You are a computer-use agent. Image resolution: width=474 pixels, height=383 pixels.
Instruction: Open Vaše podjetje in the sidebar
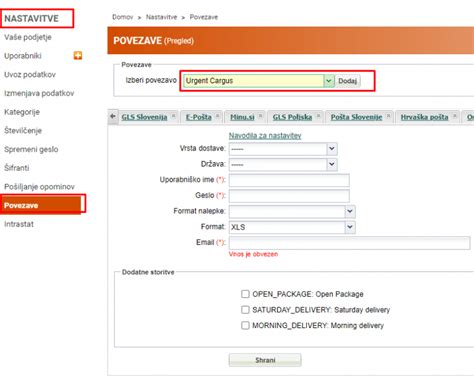click(28, 37)
